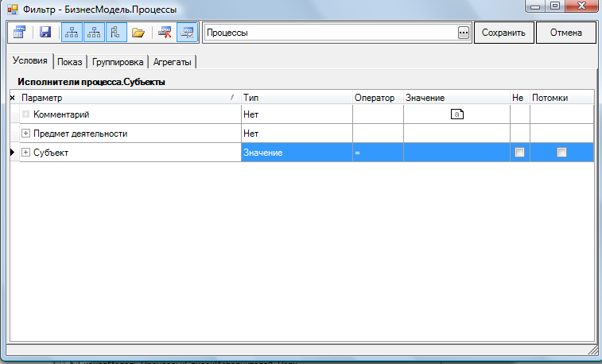Click the note icon in Комментарий value cell

(x=456, y=115)
